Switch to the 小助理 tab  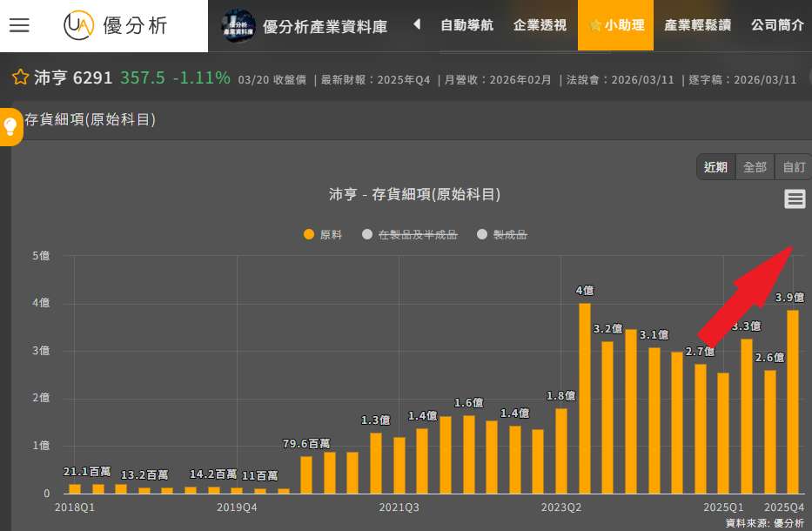(617, 25)
